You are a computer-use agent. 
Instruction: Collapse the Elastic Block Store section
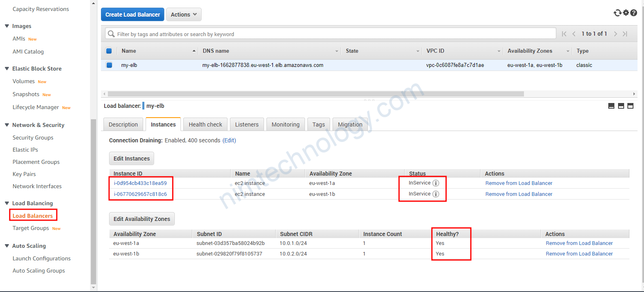pyautogui.click(x=7, y=69)
